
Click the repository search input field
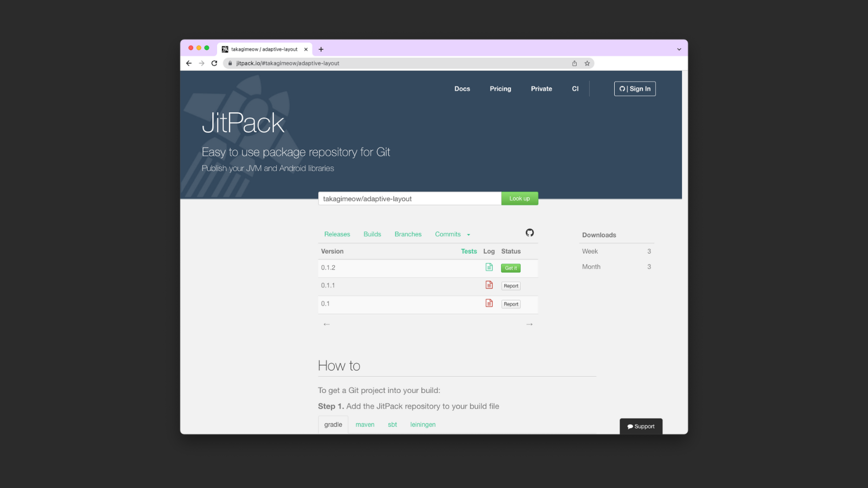click(410, 198)
